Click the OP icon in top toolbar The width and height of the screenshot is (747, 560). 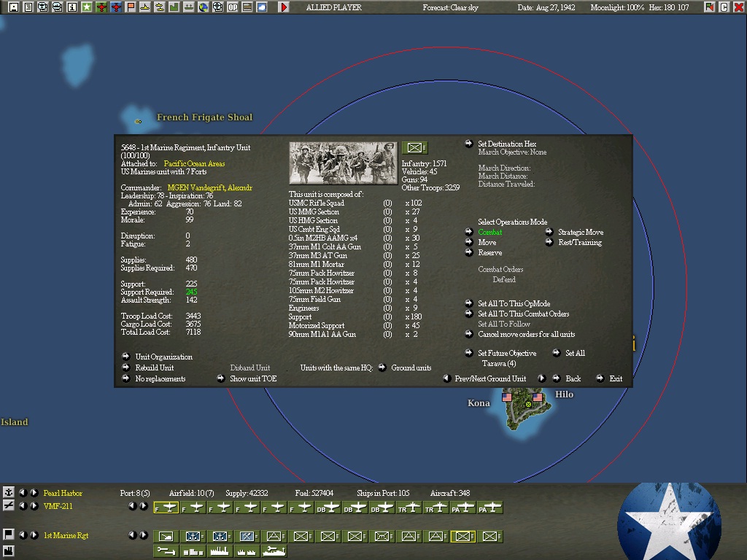pos(233,7)
